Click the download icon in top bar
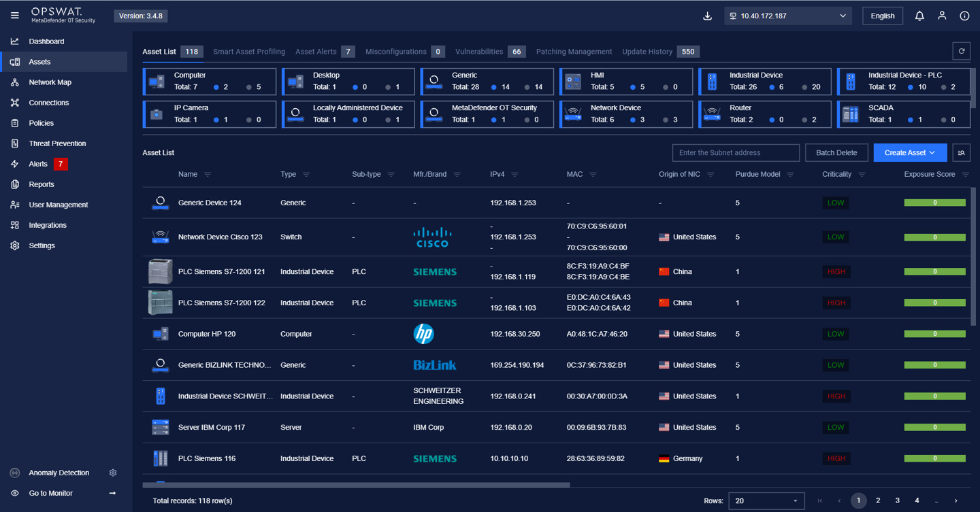This screenshot has width=980, height=512. [707, 16]
